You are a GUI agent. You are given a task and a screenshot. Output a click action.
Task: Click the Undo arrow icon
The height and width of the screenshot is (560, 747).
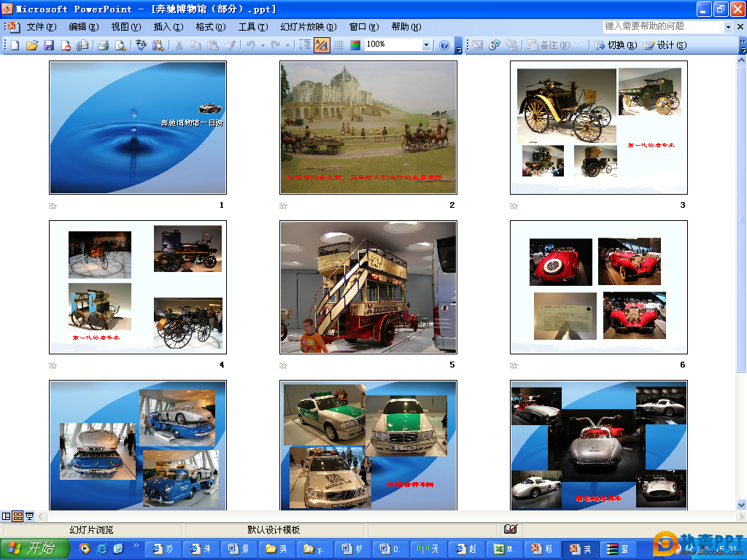tap(251, 45)
